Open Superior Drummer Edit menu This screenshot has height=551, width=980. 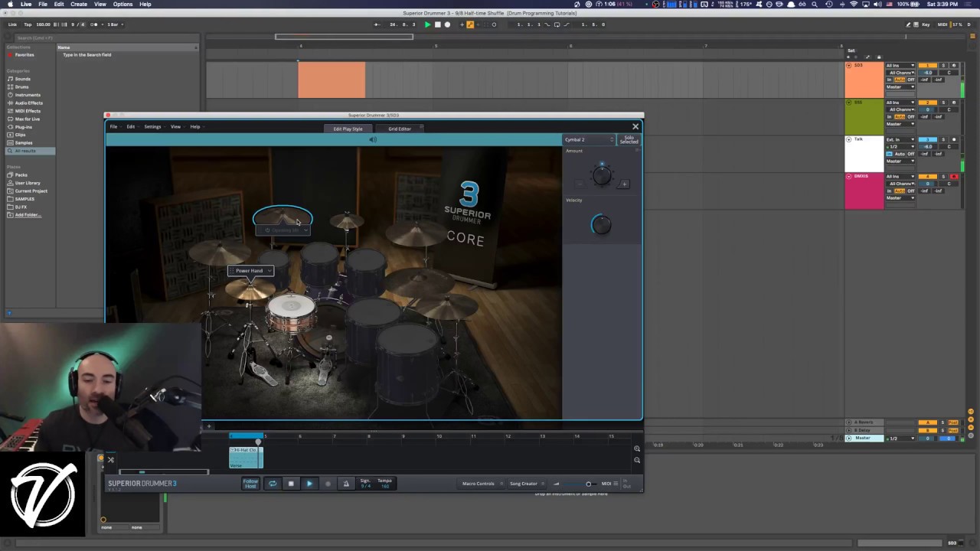coord(131,127)
